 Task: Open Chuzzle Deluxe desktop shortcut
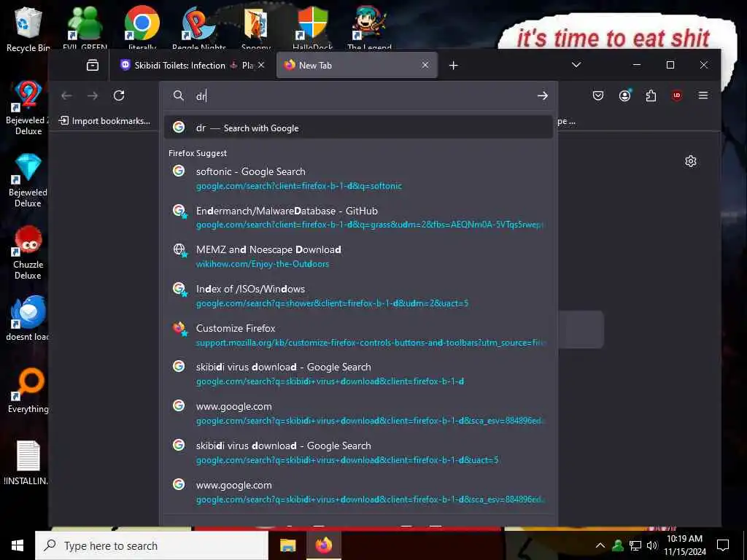click(x=28, y=253)
